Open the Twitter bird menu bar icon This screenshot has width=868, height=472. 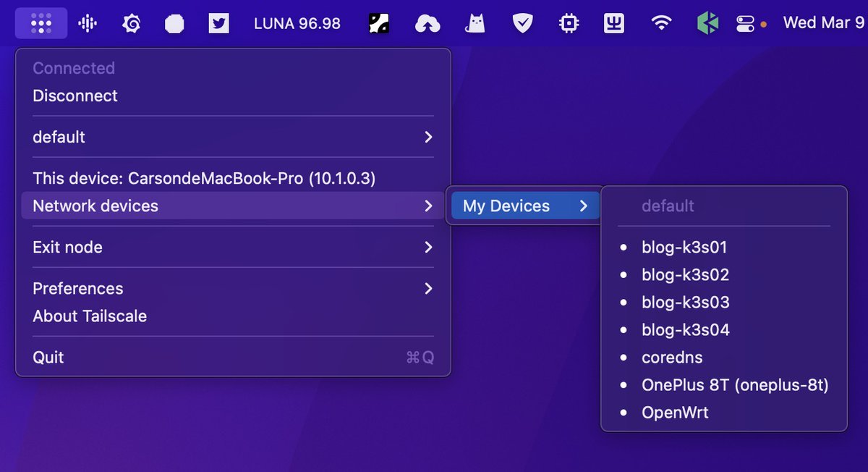pyautogui.click(x=218, y=24)
